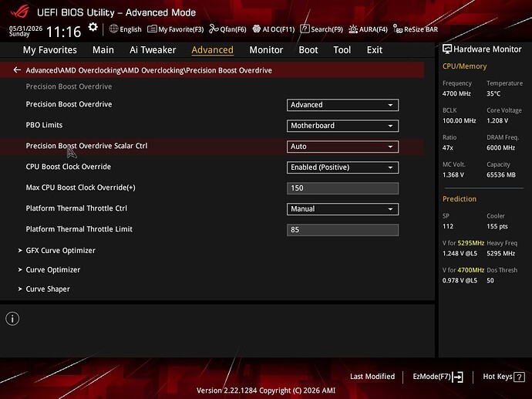Click Prediction heading in Hardware Monitor
The width and height of the screenshot is (532, 399).
[460, 199]
